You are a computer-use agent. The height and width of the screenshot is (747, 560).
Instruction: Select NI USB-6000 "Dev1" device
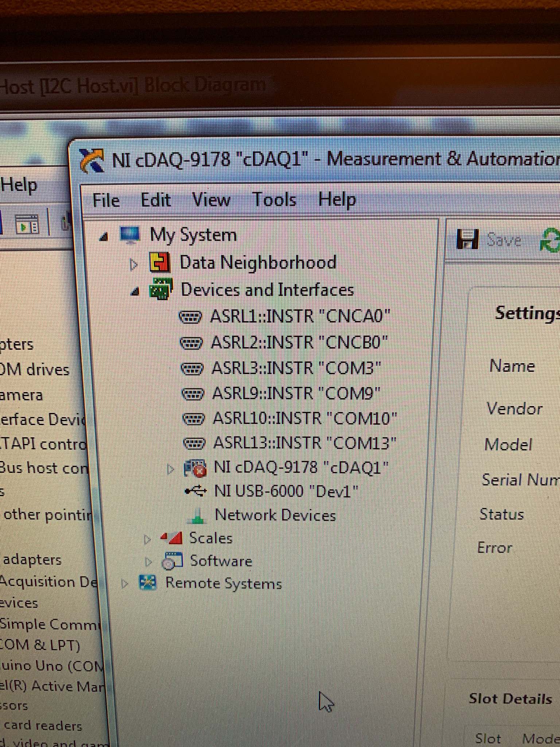click(287, 491)
